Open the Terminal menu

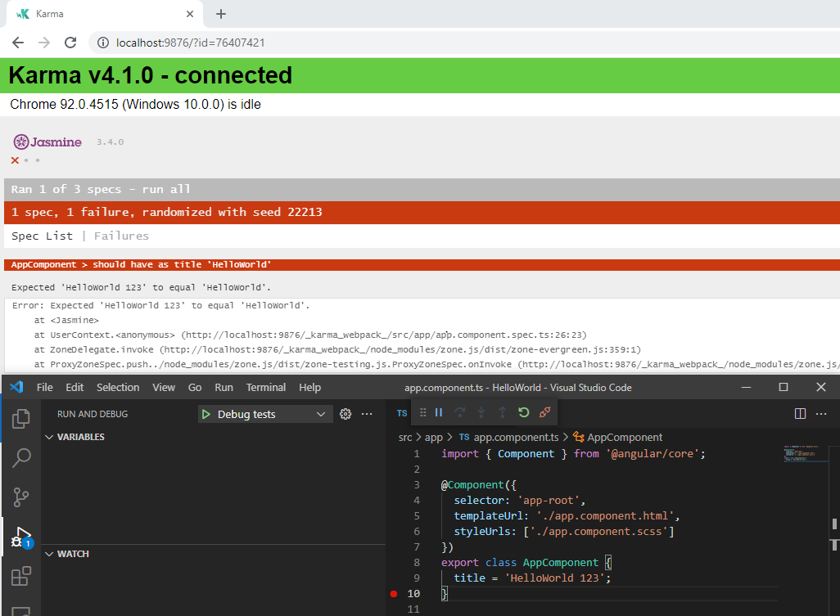265,387
